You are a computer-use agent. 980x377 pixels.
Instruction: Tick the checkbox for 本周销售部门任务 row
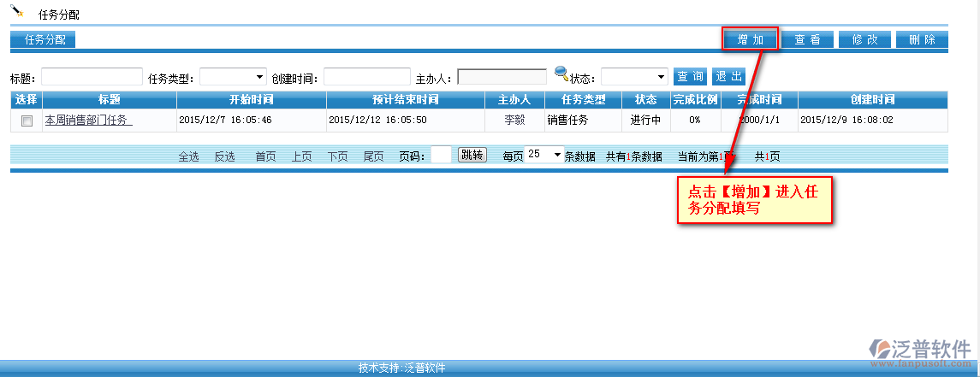27,121
